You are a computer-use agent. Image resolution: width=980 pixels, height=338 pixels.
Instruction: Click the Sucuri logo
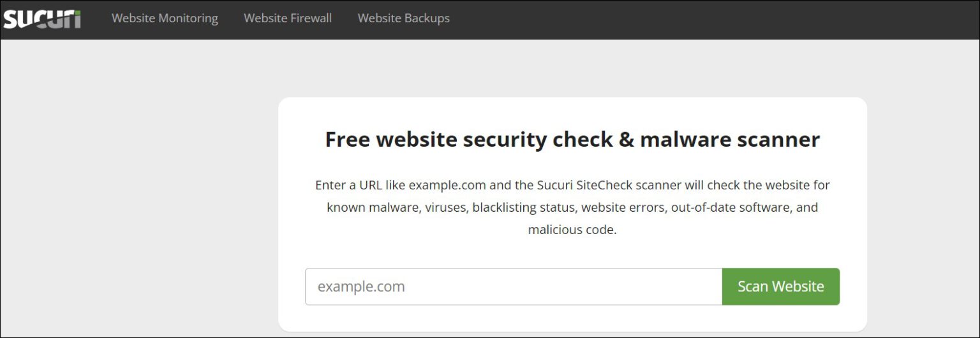click(x=42, y=18)
